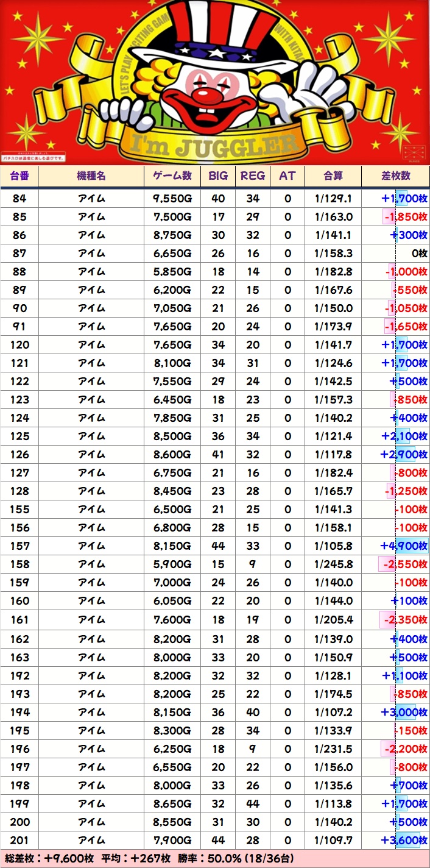Viewport: 430px width, 868px height.
Task: Select machine number 127 cell
Action: 19,473
